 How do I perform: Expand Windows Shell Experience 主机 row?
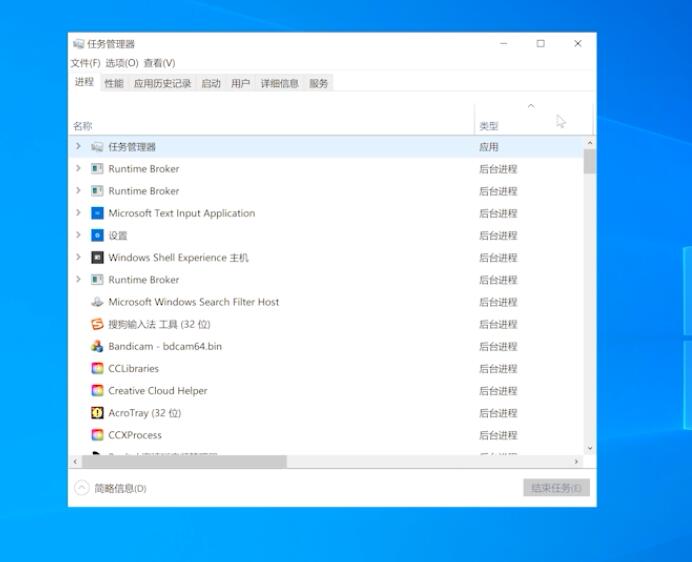(78, 256)
